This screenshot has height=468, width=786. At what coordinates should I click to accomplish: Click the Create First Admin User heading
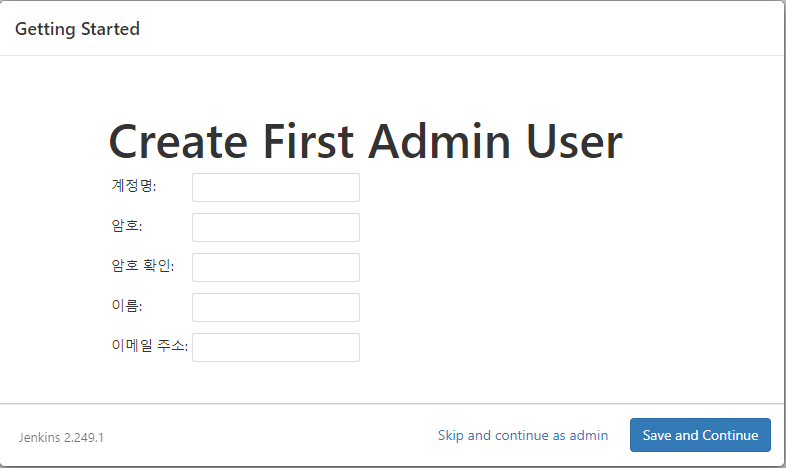point(365,142)
